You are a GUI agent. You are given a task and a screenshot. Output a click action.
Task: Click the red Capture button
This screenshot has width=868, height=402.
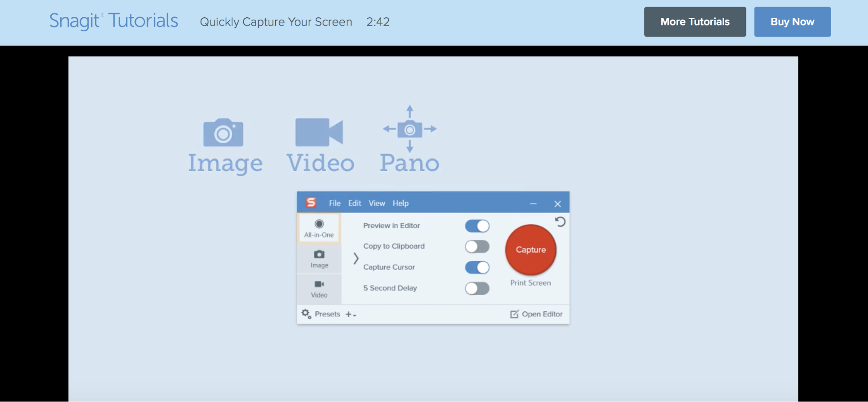(531, 250)
